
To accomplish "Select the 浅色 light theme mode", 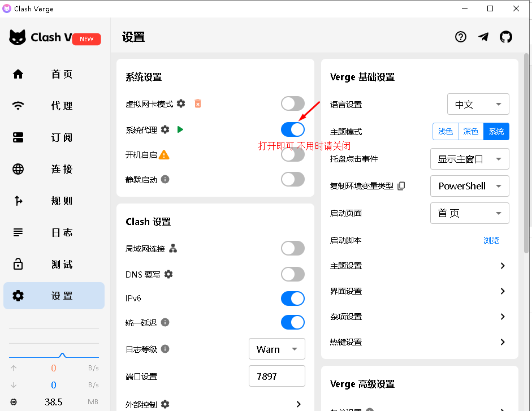I will click(x=446, y=131).
